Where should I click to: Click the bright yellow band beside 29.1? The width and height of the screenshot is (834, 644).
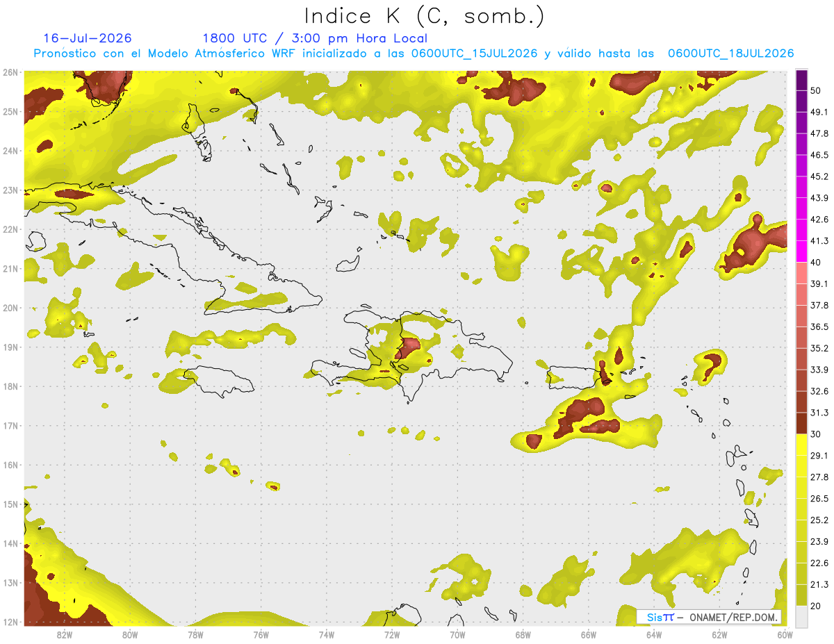[801, 445]
